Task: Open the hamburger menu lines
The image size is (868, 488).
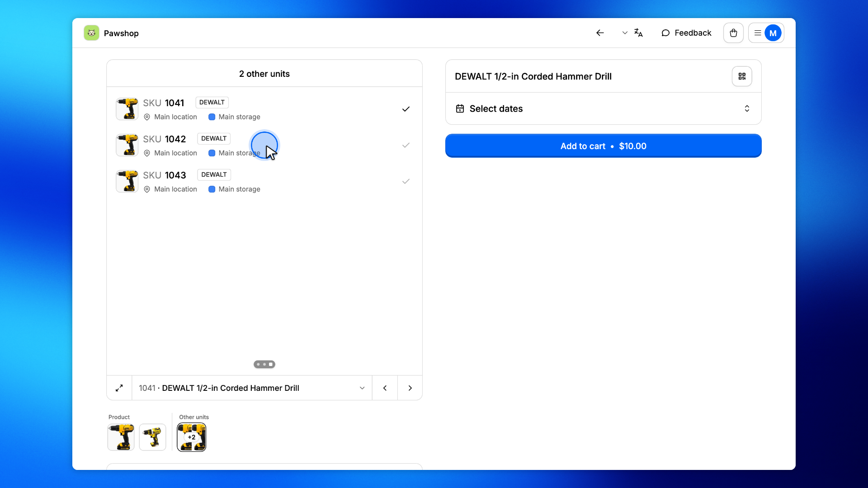Action: click(758, 33)
